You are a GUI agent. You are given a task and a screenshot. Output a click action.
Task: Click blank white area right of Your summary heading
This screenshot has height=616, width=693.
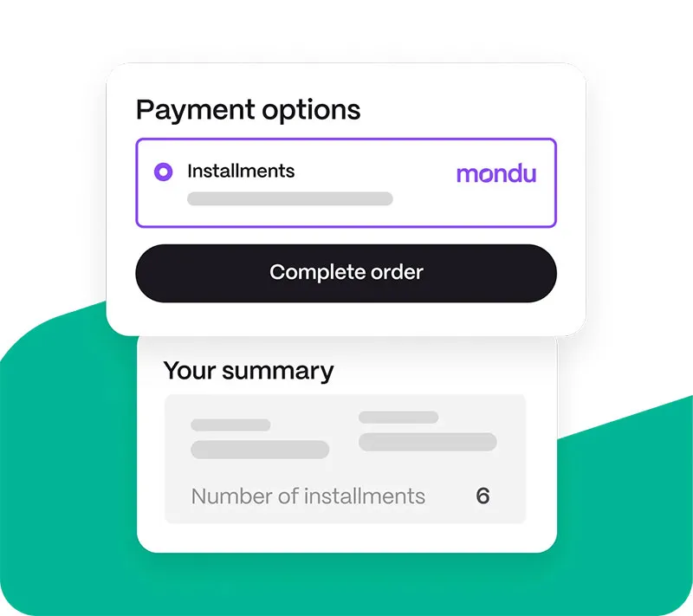coord(442,371)
